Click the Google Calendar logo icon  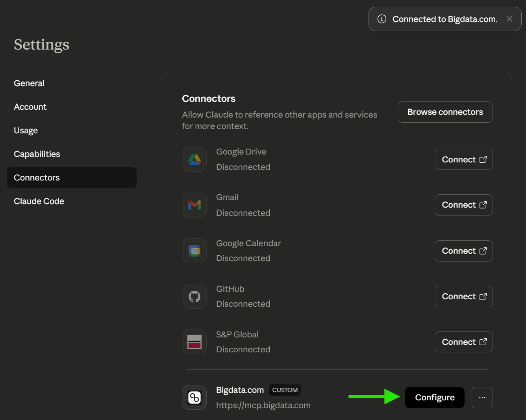click(194, 251)
